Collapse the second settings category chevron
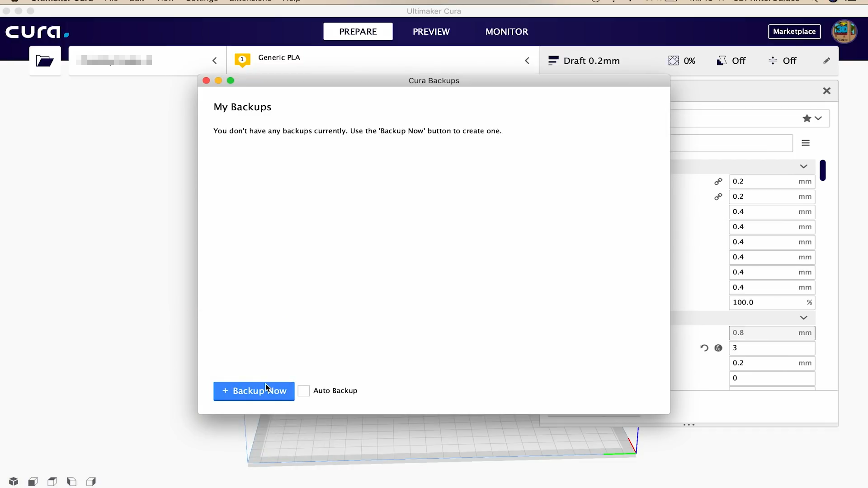 [803, 318]
